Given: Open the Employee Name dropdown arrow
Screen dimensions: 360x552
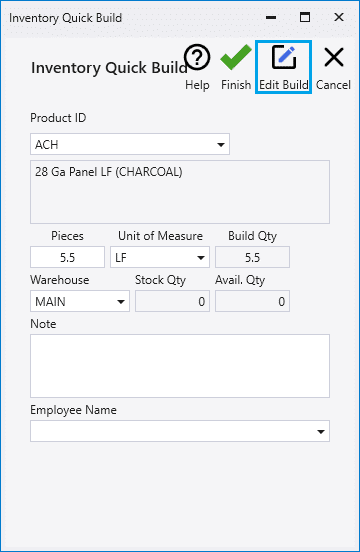Looking at the screenshot, I should 321,432.
